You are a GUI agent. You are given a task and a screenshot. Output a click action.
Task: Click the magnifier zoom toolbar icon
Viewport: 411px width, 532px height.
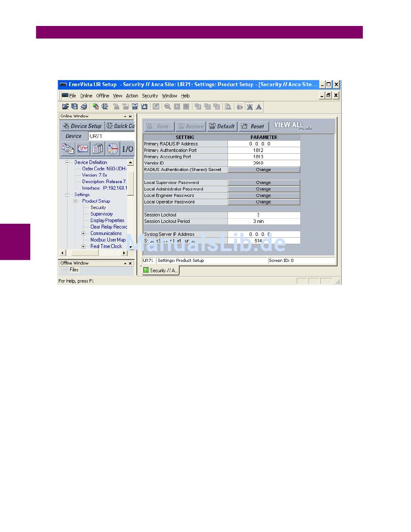pos(167,106)
